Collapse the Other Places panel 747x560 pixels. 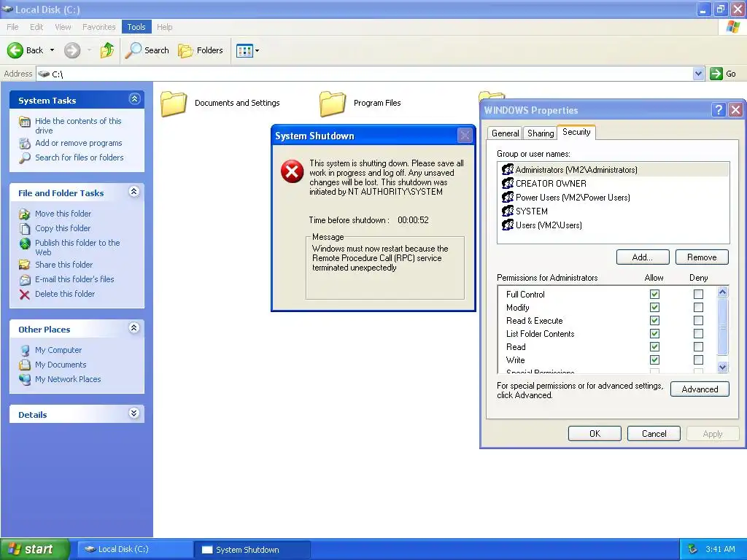pyautogui.click(x=134, y=327)
